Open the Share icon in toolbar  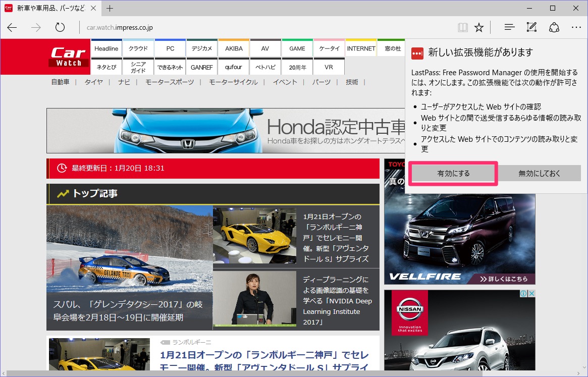click(x=554, y=27)
